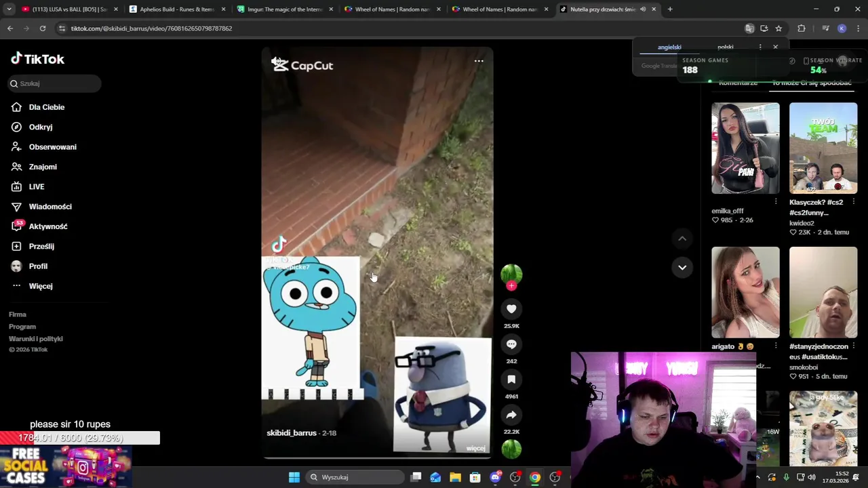Go to the next video arrow

(x=682, y=267)
